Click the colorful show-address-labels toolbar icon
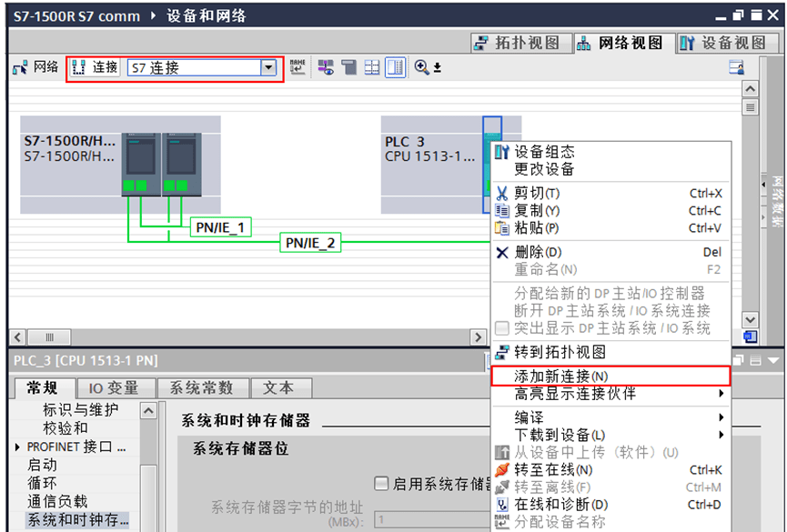Screen dimensions: 787x532 (326, 67)
